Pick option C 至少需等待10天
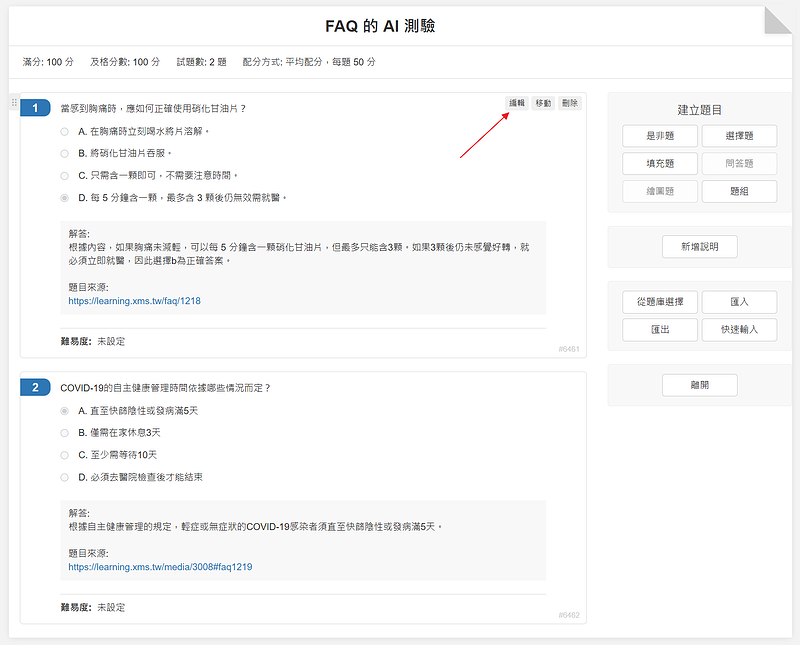 point(65,455)
